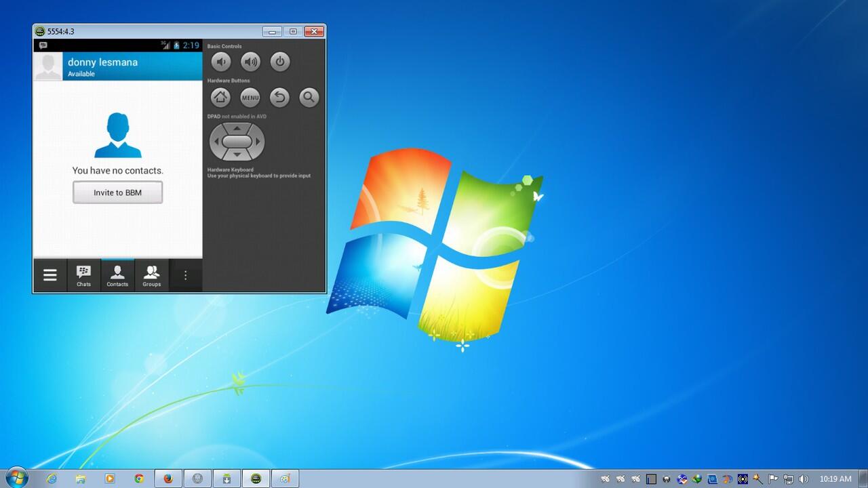The height and width of the screenshot is (488, 868).
Task: Switch to the Firefox taskbar window
Action: pyautogui.click(x=168, y=479)
